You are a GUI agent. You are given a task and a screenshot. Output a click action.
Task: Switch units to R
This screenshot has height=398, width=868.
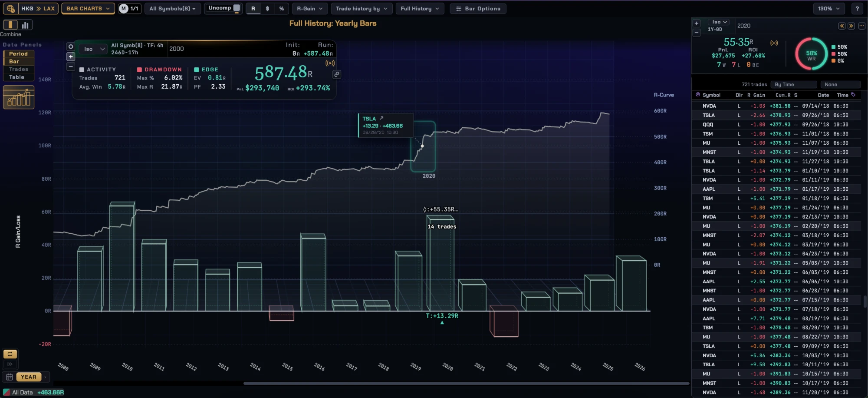(x=253, y=9)
